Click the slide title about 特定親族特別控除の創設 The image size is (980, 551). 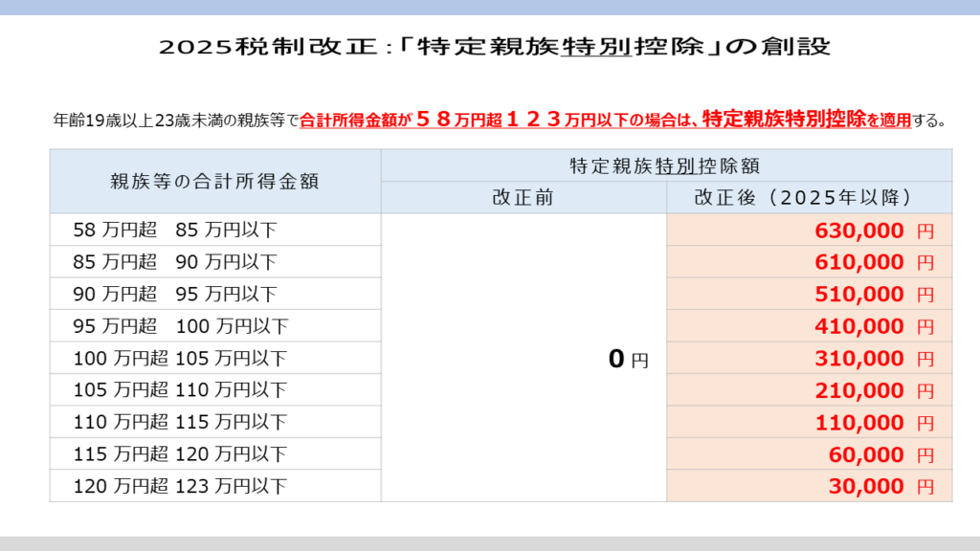(x=490, y=46)
